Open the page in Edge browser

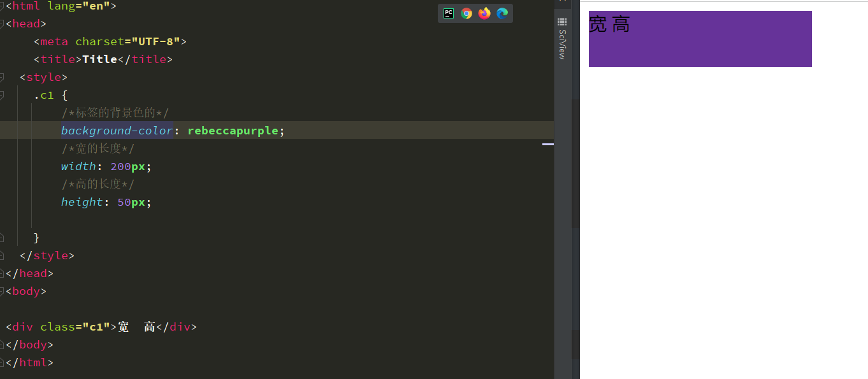pyautogui.click(x=502, y=13)
